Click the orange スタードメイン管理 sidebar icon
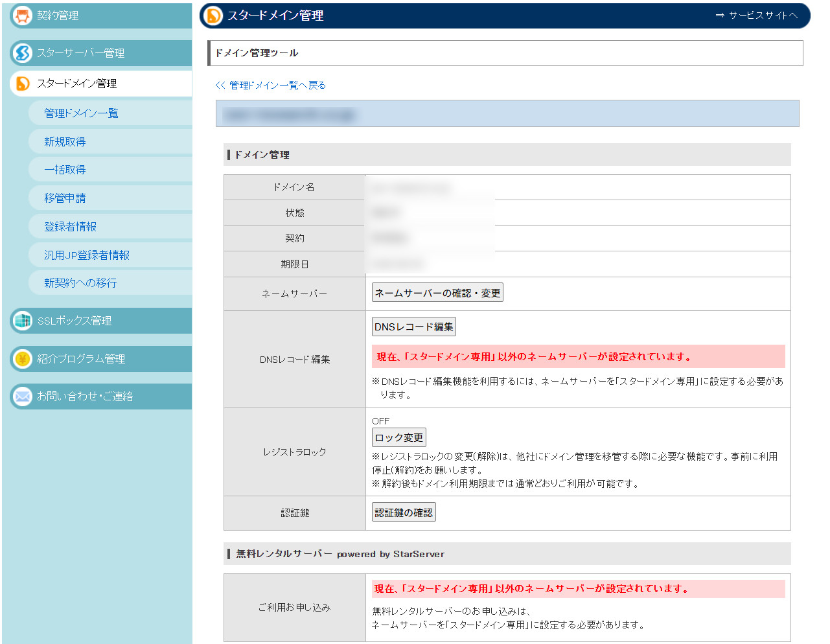 coord(23,84)
